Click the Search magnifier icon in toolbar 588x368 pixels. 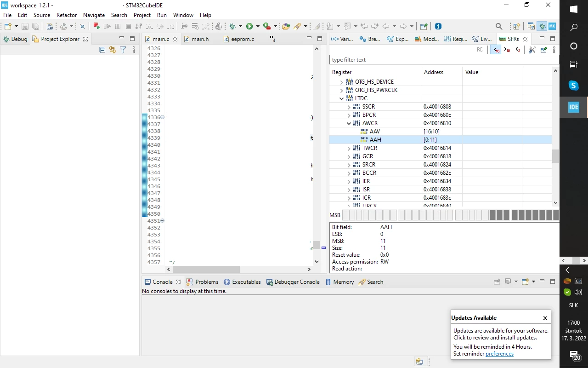499,26
